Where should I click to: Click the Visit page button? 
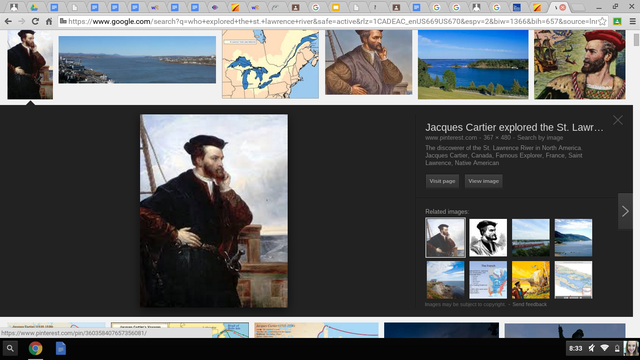442,181
